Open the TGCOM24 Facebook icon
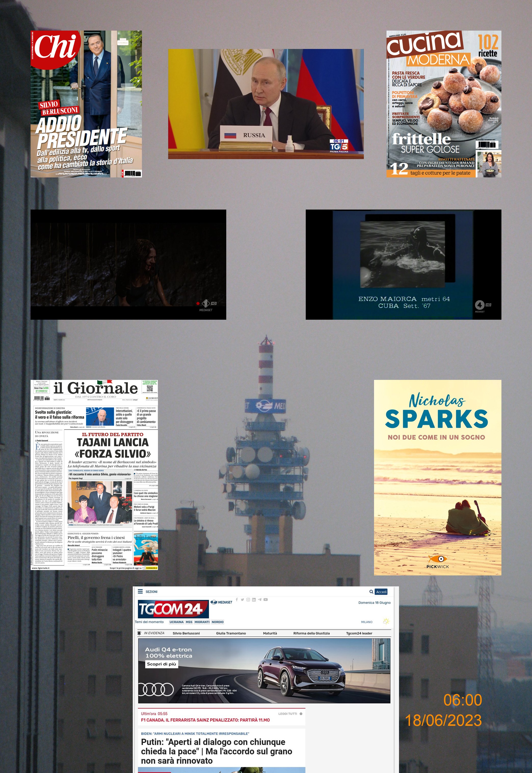 tap(237, 599)
